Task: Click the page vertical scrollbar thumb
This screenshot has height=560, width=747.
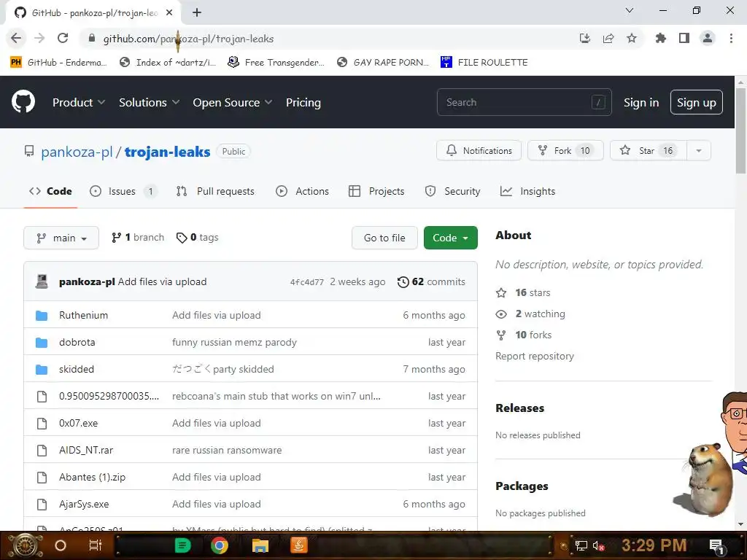Action: [x=740, y=131]
